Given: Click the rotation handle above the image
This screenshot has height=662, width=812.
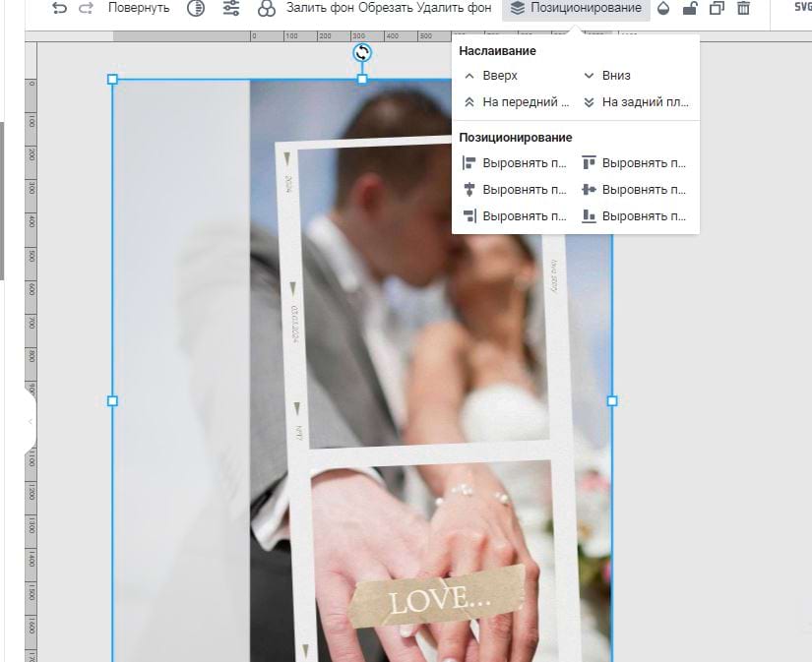Looking at the screenshot, I should (x=362, y=52).
